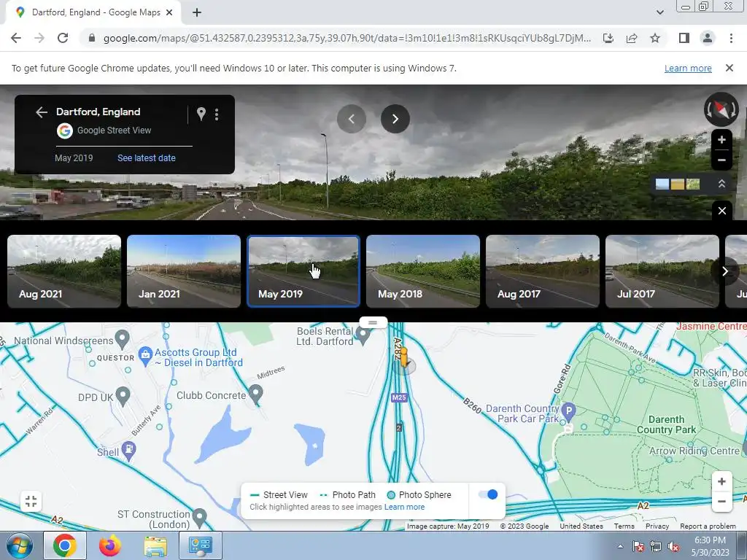
Task: Zoom out on the mini map
Action: pos(721,502)
